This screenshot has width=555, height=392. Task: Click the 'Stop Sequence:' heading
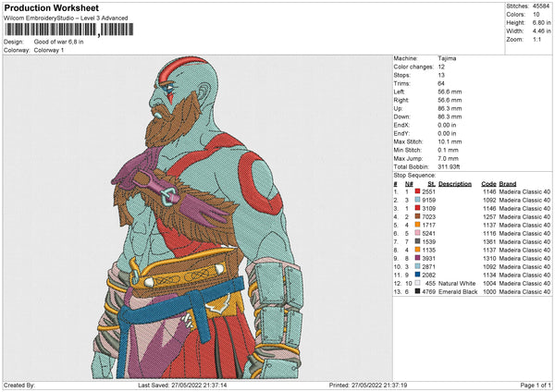pyautogui.click(x=414, y=176)
